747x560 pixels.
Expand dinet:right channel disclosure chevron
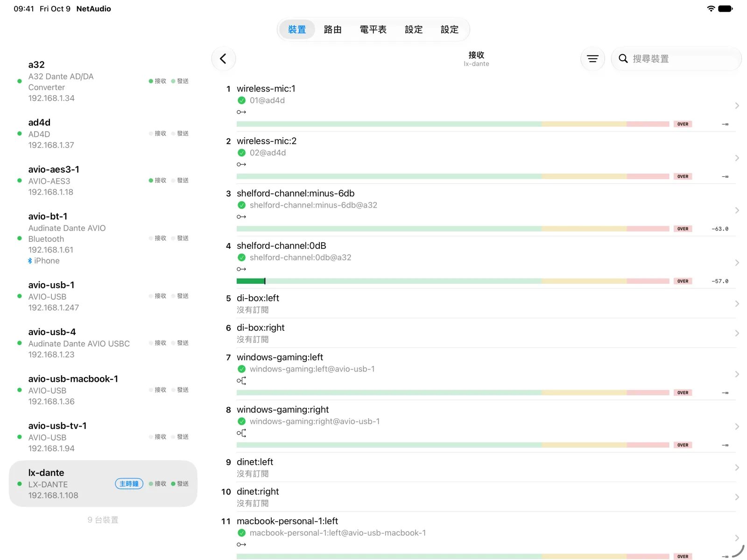coord(737,497)
